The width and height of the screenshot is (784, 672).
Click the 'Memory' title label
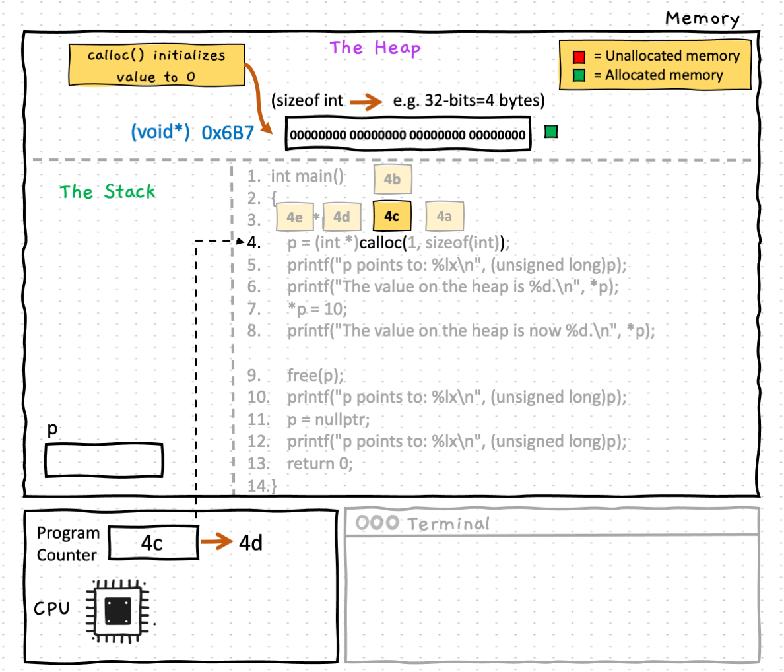[702, 18]
